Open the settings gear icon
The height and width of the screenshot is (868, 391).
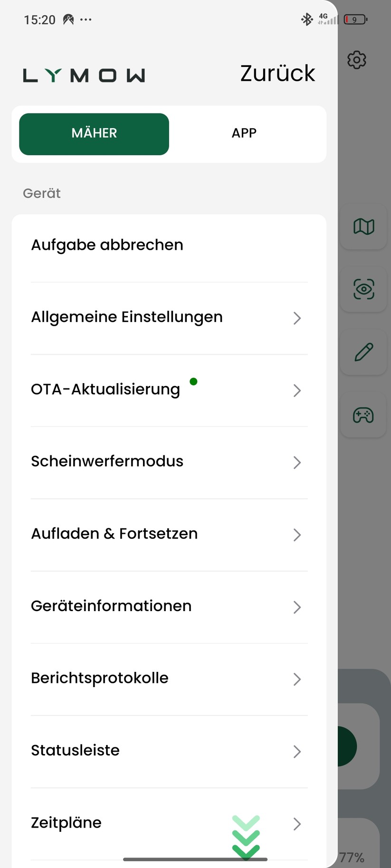(x=357, y=60)
